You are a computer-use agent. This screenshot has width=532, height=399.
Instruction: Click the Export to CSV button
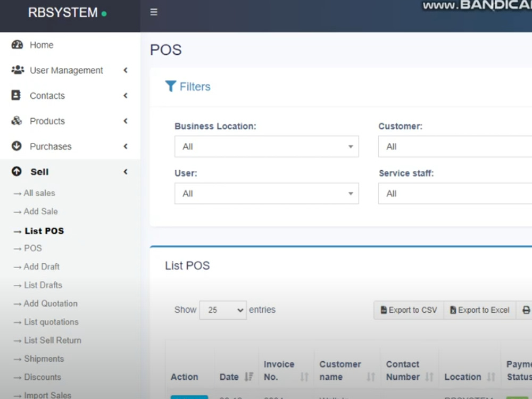(409, 310)
